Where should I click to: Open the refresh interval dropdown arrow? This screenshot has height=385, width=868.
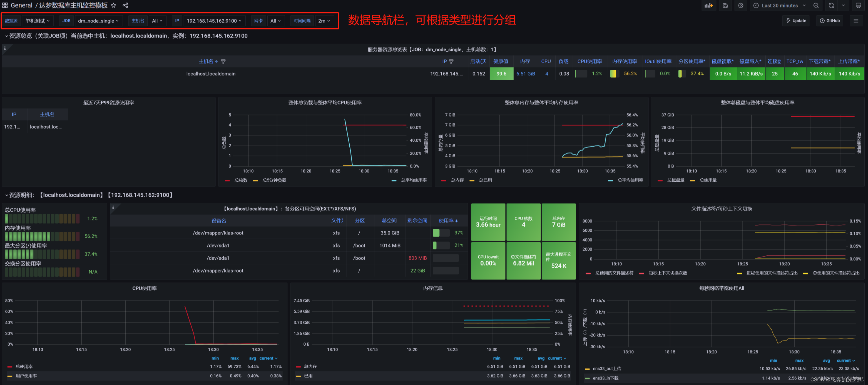(843, 5)
